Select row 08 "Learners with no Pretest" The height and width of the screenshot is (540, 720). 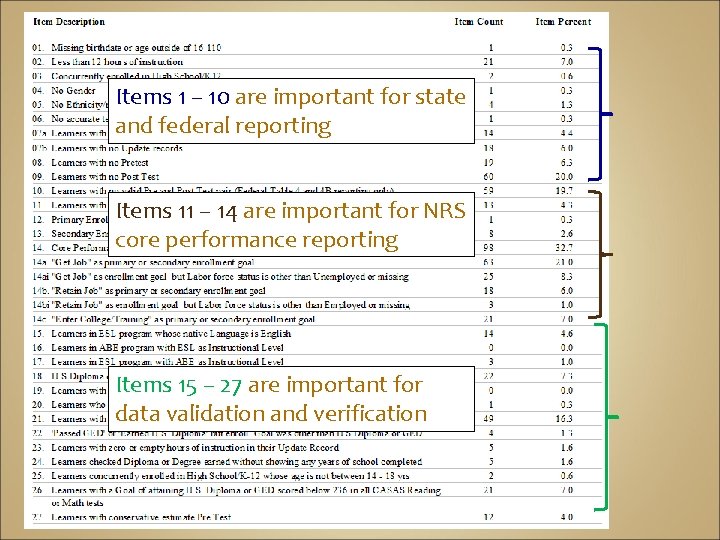317,163
